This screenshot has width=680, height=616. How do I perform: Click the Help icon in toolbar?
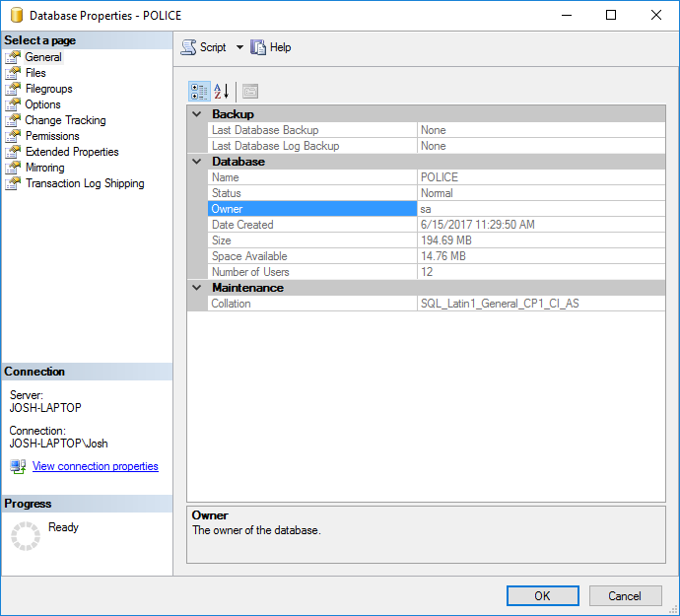click(x=257, y=47)
